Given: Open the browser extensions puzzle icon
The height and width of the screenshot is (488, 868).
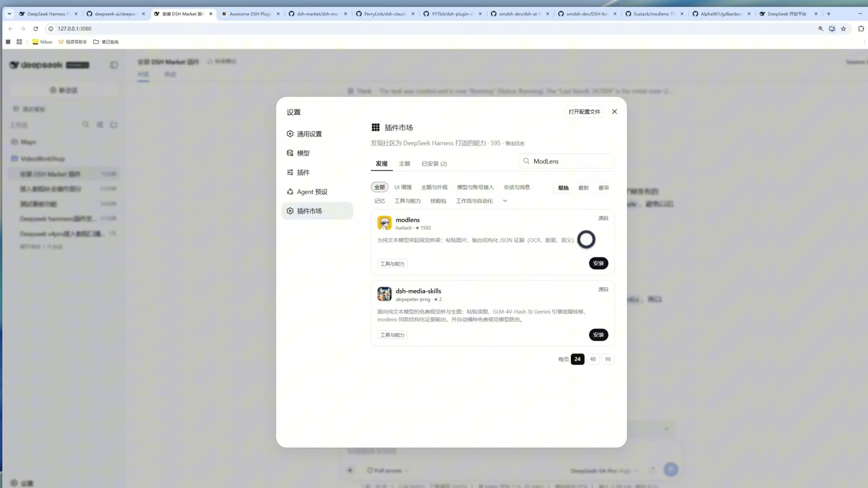Looking at the screenshot, I should point(861,29).
